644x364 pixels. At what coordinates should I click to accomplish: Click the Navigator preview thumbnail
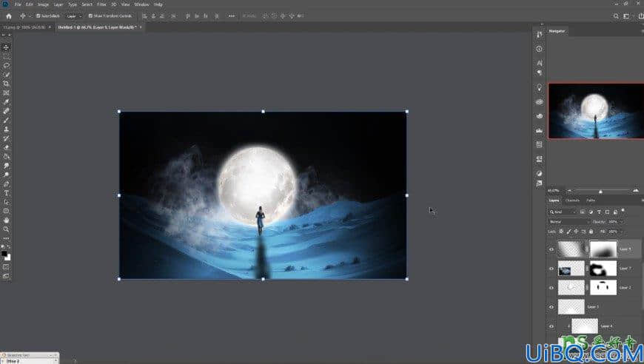coord(596,111)
